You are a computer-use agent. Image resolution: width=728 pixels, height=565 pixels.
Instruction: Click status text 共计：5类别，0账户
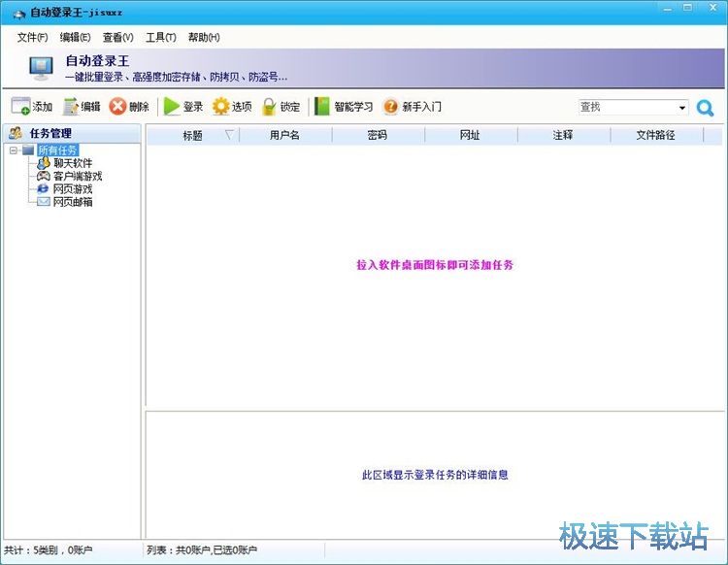[49, 550]
